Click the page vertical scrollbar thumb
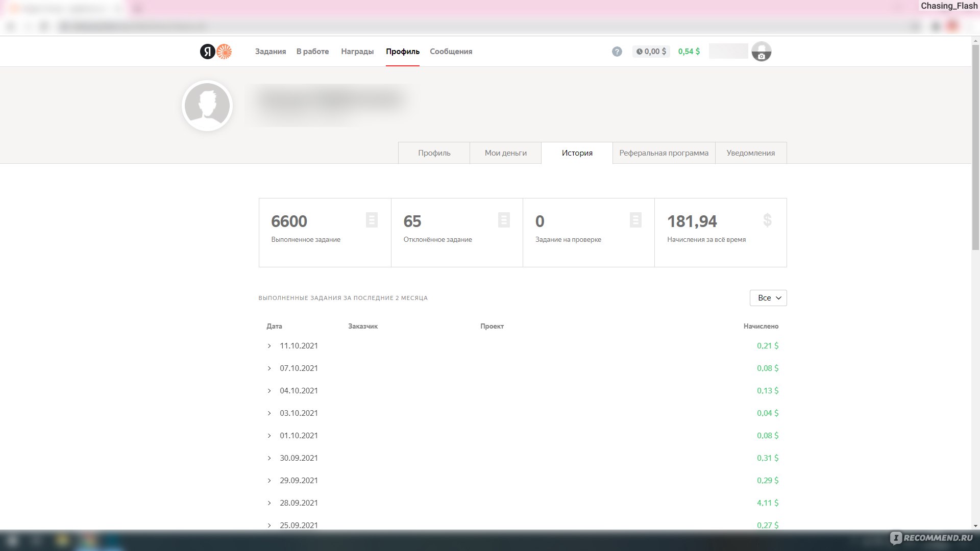The width and height of the screenshot is (980, 551). click(x=975, y=147)
